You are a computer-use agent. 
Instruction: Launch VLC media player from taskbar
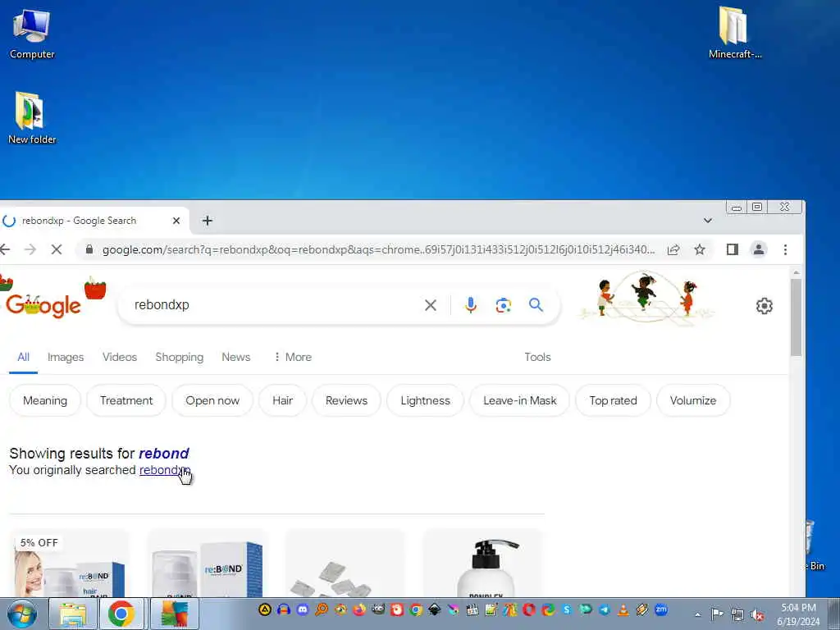pyautogui.click(x=623, y=609)
